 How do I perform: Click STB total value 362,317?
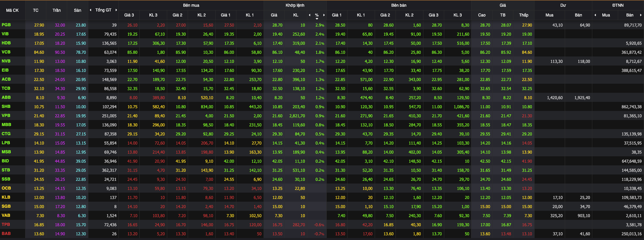[x=109, y=170]
